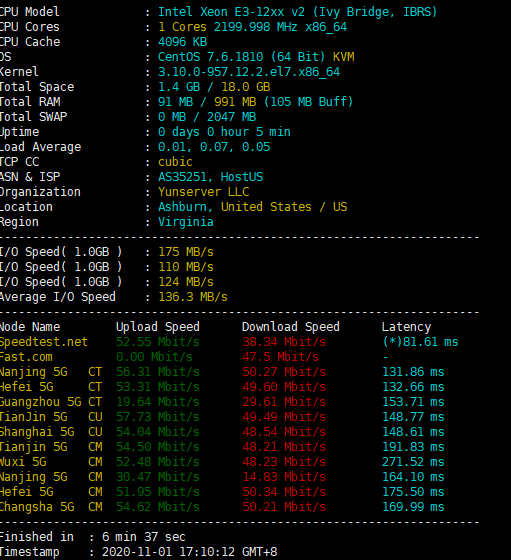Click the TCP CC cubic value
The height and width of the screenshot is (560, 511).
(175, 162)
